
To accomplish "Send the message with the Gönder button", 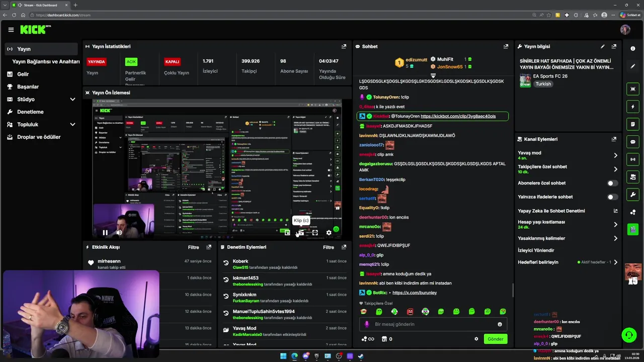I will pyautogui.click(x=495, y=339).
